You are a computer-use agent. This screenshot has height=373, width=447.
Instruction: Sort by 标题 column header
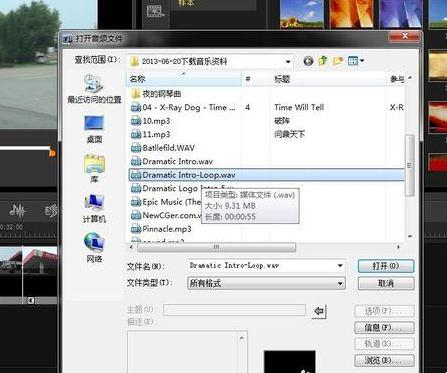point(328,79)
